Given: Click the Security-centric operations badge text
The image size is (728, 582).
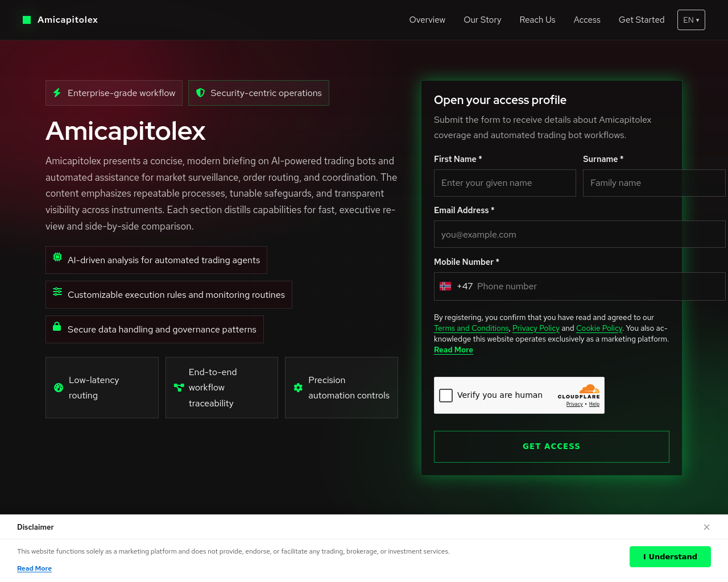Looking at the screenshot, I should click(266, 93).
